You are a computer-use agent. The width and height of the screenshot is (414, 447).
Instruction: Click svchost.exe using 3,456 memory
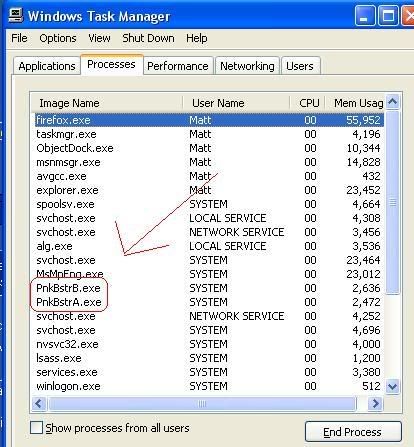pos(209,232)
